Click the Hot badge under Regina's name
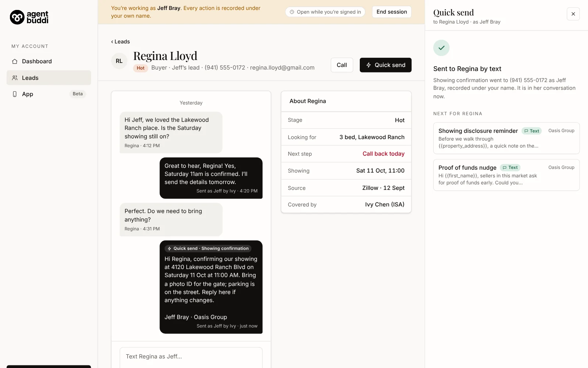Image resolution: width=588 pixels, height=368 pixels. [x=140, y=68]
